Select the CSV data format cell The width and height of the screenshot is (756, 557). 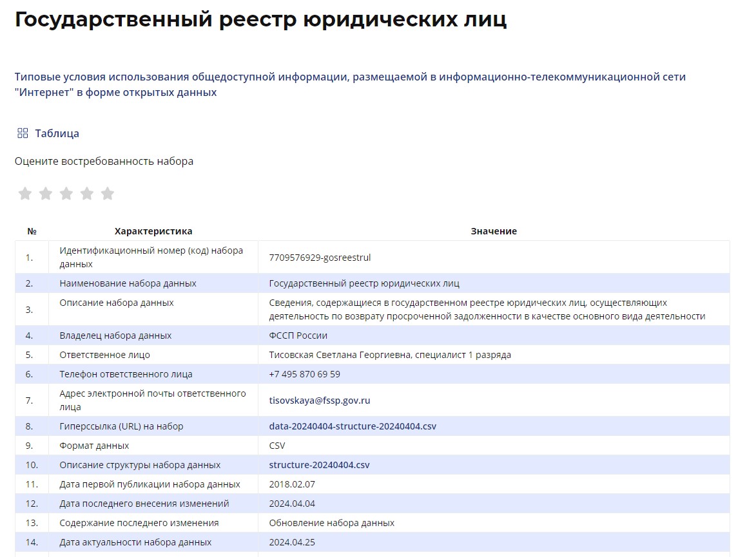click(x=277, y=446)
